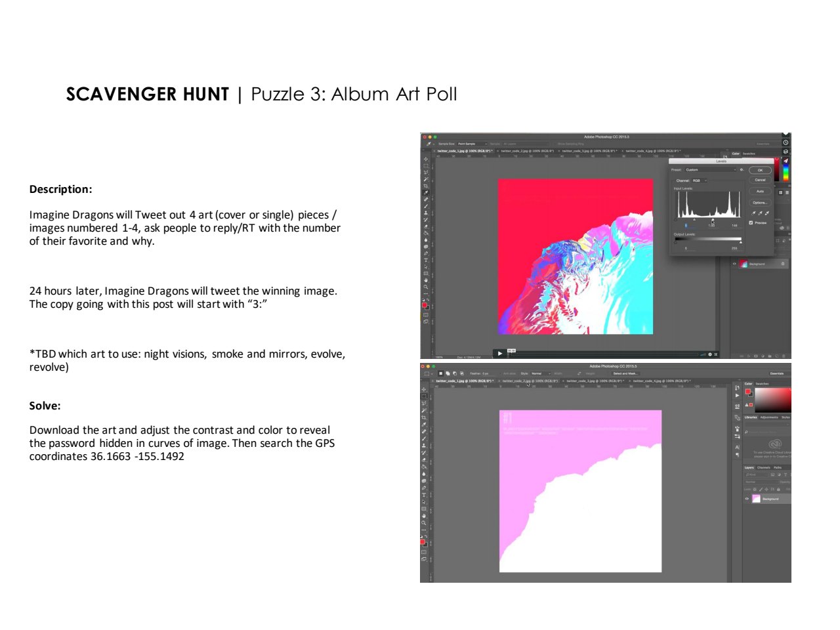Select the Hand tool in upper Photoshop screenshot
This screenshot has width=840, height=630.
pyautogui.click(x=426, y=280)
